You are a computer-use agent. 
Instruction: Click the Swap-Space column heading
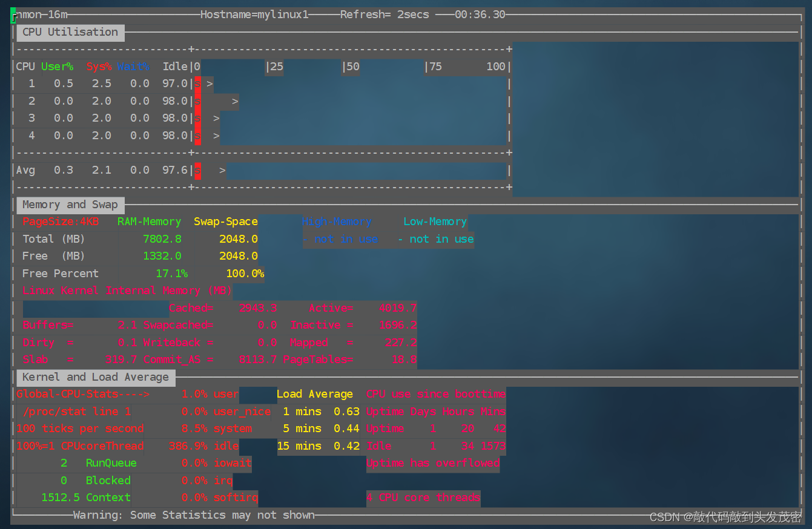[x=226, y=222]
